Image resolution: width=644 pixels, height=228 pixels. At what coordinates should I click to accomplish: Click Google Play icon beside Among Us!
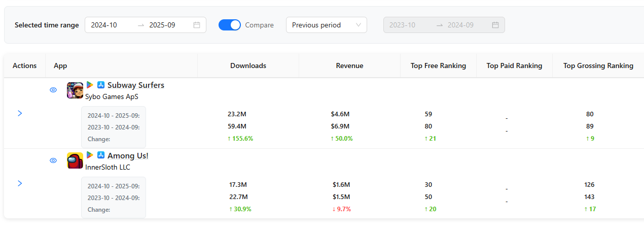click(x=90, y=155)
